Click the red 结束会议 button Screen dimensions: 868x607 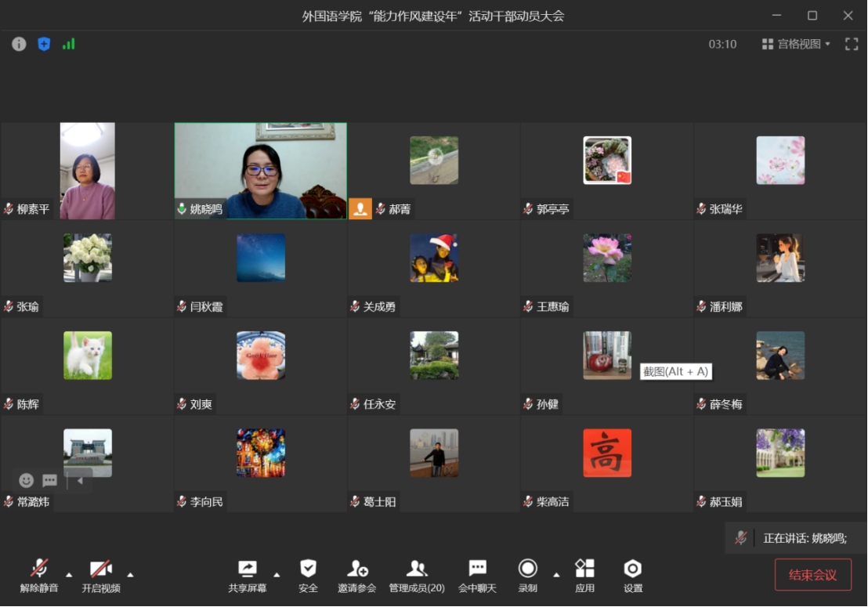(x=812, y=575)
